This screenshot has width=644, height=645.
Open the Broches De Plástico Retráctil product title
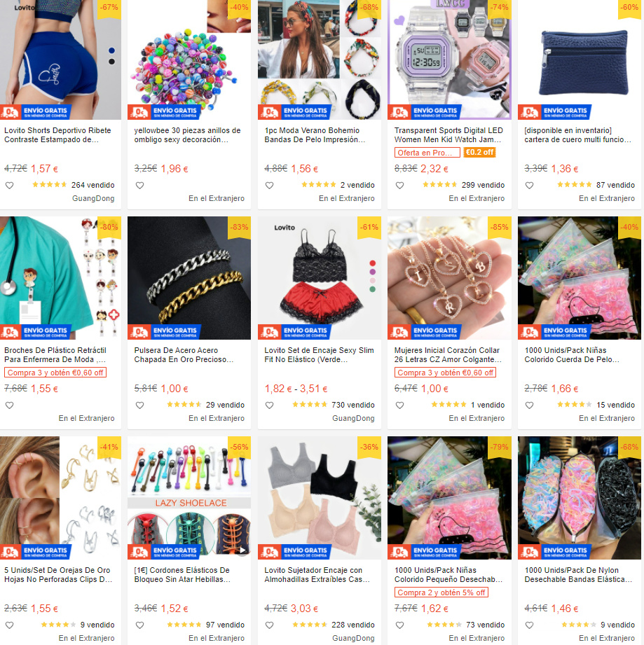(x=55, y=354)
